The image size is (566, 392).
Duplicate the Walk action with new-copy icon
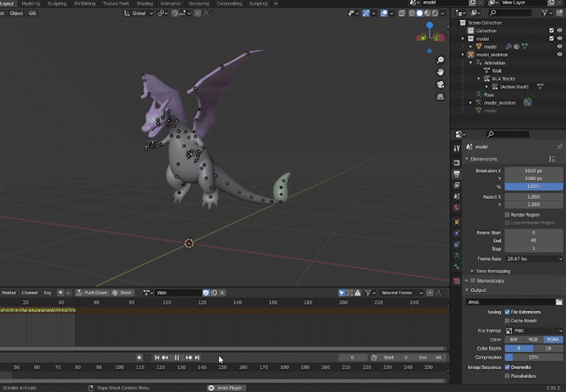pyautogui.click(x=214, y=293)
